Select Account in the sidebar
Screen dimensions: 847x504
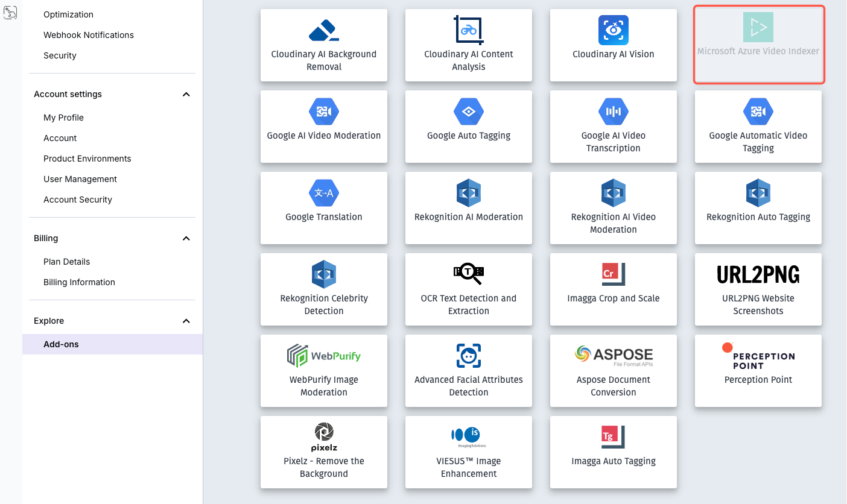tap(60, 138)
